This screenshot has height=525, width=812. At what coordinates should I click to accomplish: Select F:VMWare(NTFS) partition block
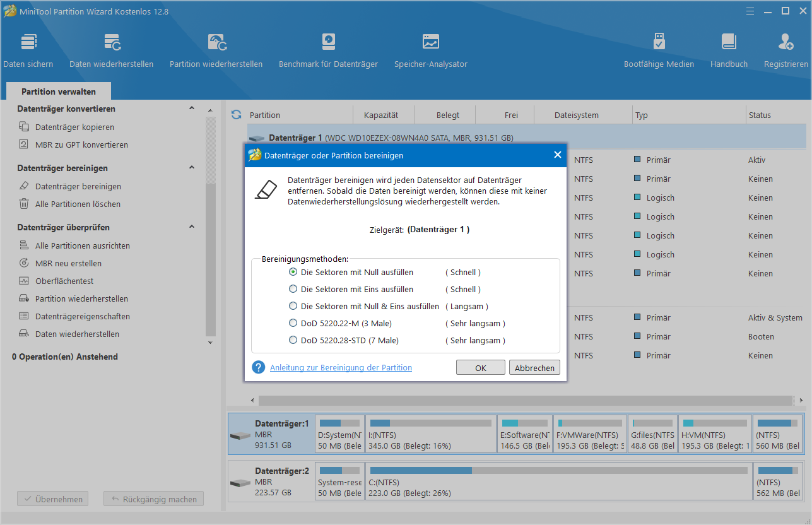coord(591,434)
